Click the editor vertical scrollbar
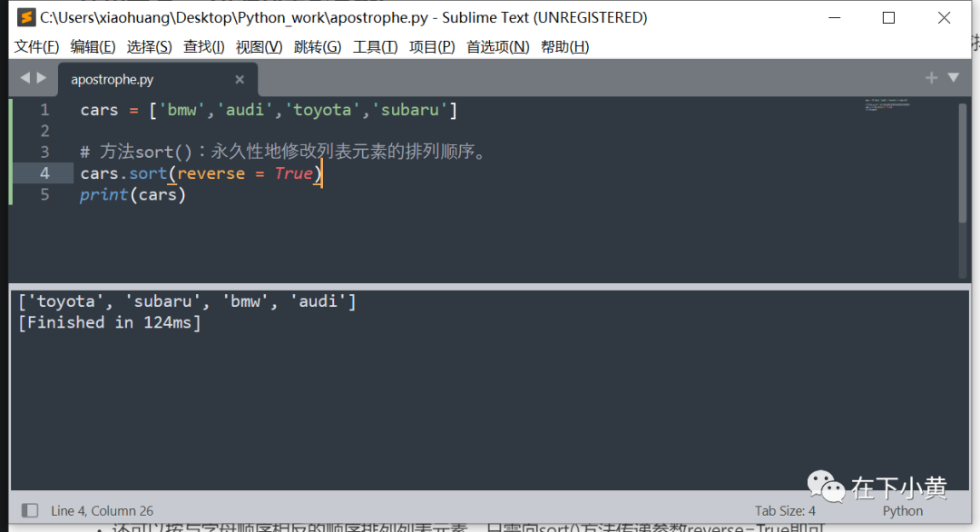The image size is (980, 532). 963,163
